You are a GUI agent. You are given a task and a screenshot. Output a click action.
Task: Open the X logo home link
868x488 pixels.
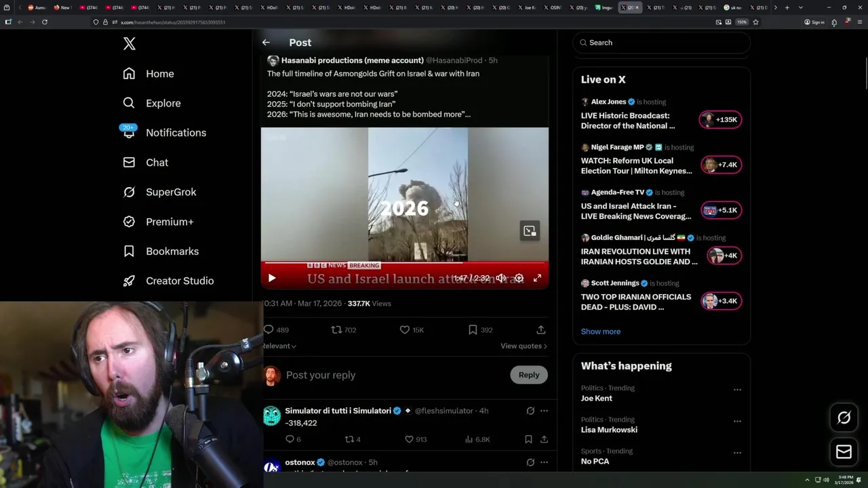tap(130, 44)
